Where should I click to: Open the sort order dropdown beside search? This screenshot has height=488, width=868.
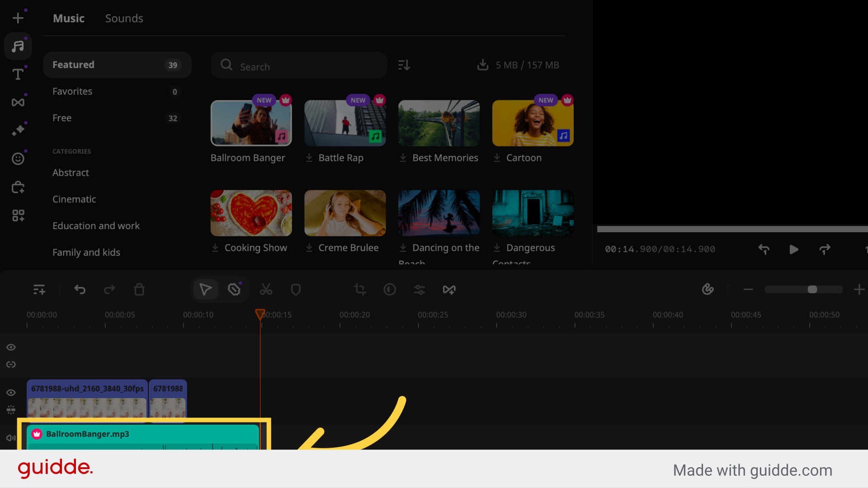(x=404, y=65)
